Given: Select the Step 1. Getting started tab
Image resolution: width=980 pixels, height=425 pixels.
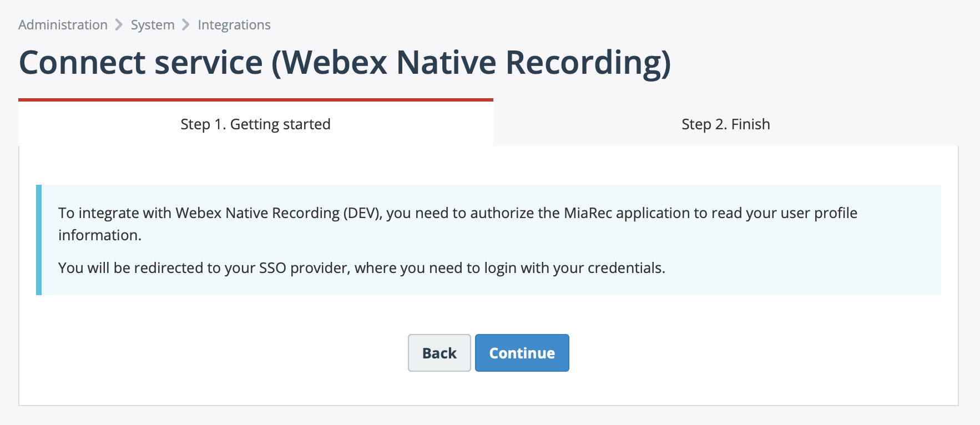Looking at the screenshot, I should pyautogui.click(x=255, y=124).
